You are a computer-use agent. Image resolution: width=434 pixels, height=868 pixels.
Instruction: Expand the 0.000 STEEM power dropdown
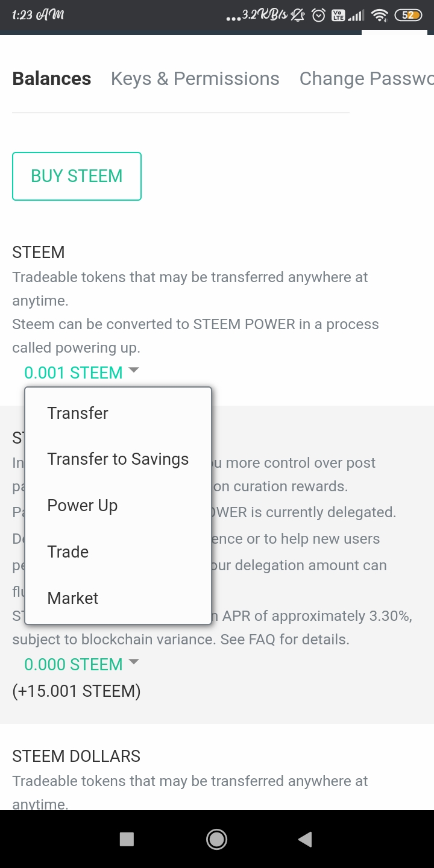pos(134,662)
